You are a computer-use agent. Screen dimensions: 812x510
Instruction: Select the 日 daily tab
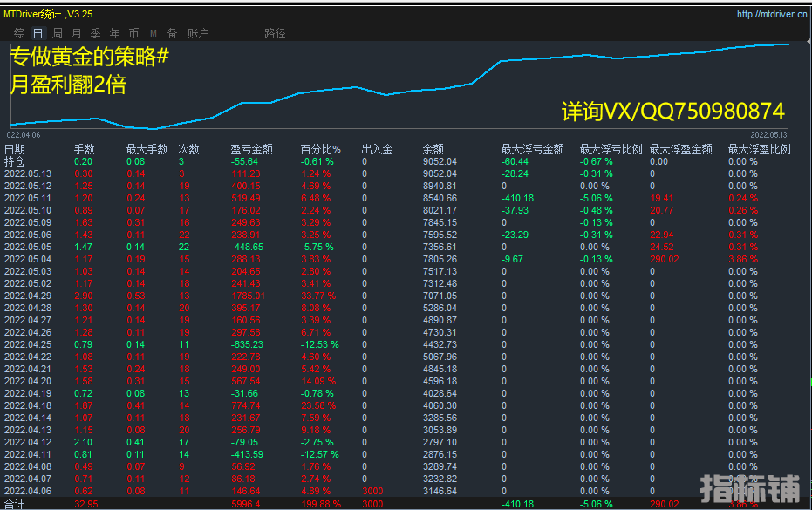[x=38, y=33]
